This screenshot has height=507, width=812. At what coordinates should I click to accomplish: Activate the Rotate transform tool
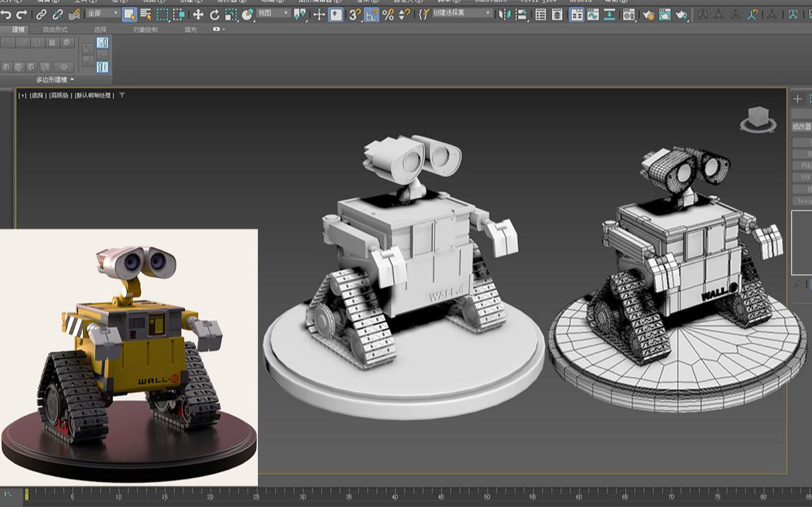click(215, 14)
